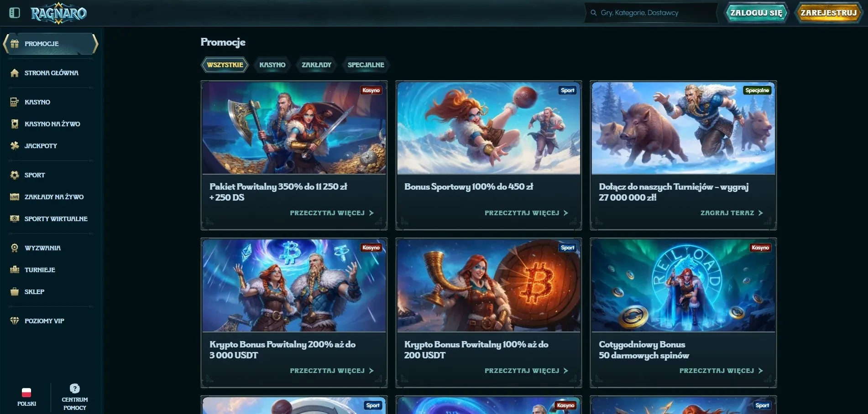Open Sklep via the shopping bag icon
Image resolution: width=868 pixels, height=414 pixels.
(x=15, y=292)
